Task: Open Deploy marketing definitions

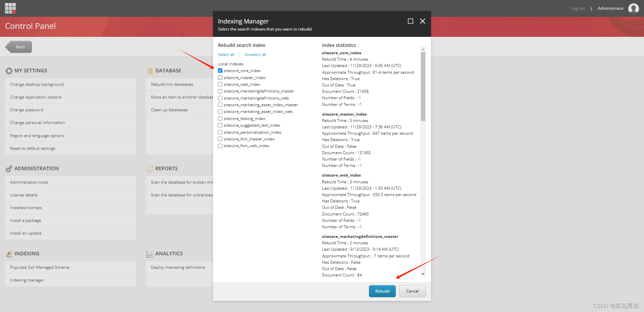Action: pos(179,267)
